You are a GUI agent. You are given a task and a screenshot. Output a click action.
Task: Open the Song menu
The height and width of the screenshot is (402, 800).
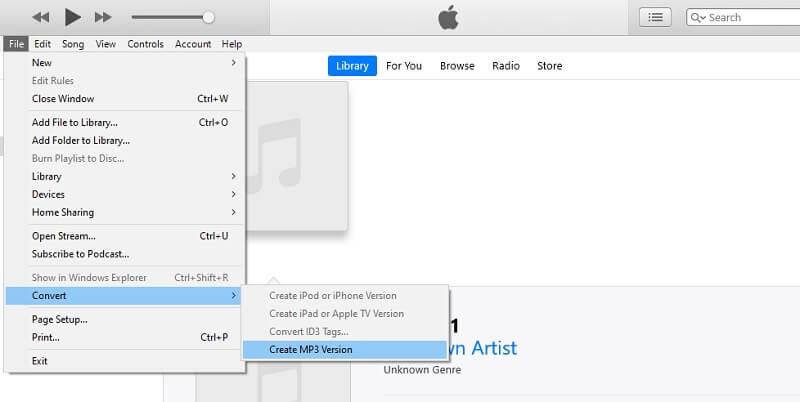[73, 44]
